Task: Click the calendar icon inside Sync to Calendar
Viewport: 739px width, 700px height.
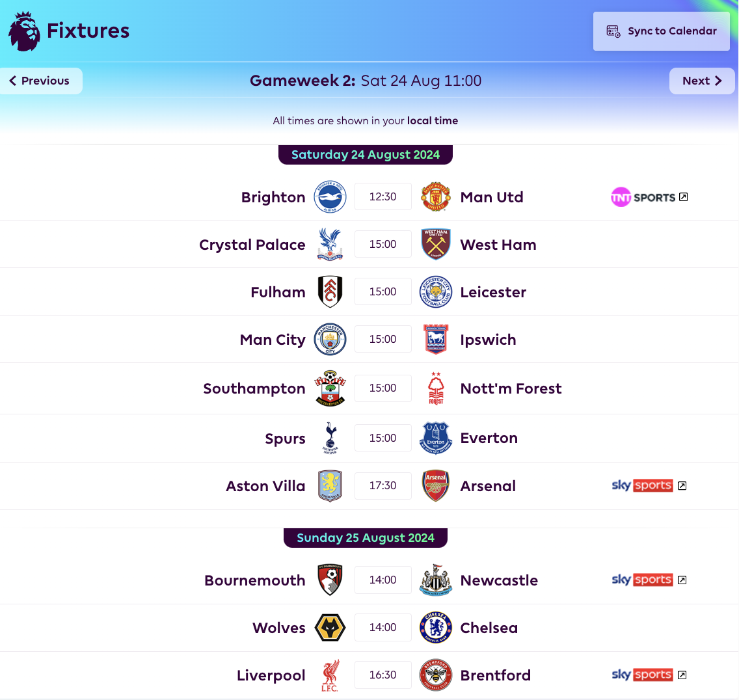Action: [x=611, y=31]
